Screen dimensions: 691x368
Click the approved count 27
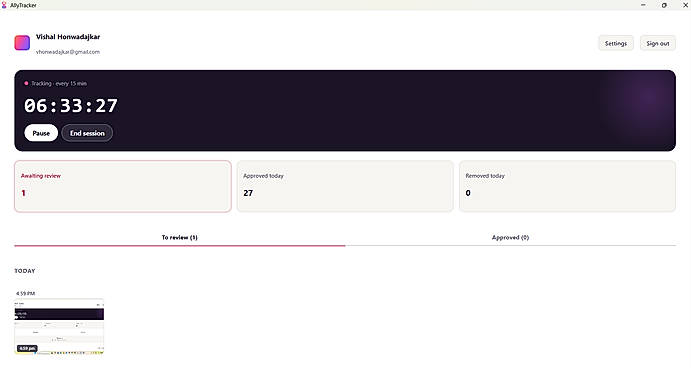tap(248, 193)
